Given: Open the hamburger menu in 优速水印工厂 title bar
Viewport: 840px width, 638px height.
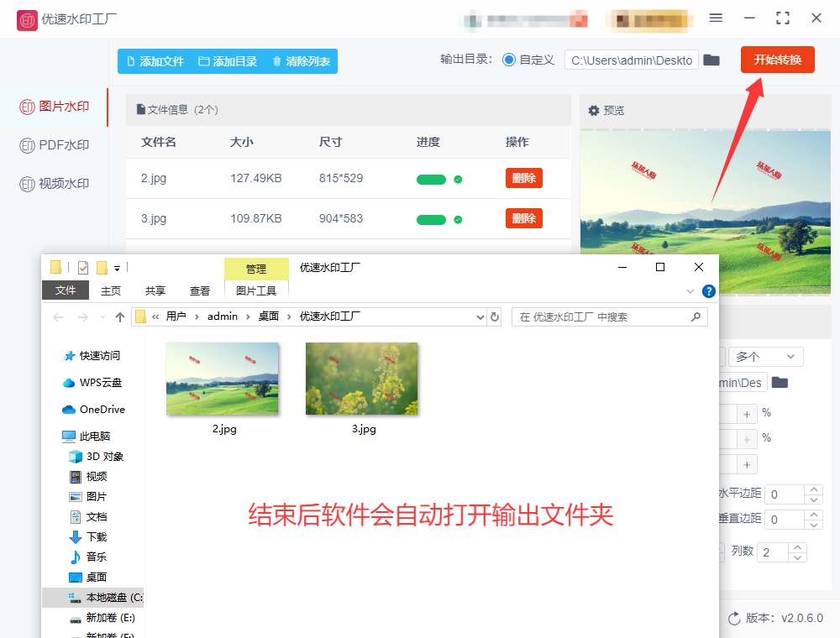Looking at the screenshot, I should click(716, 18).
